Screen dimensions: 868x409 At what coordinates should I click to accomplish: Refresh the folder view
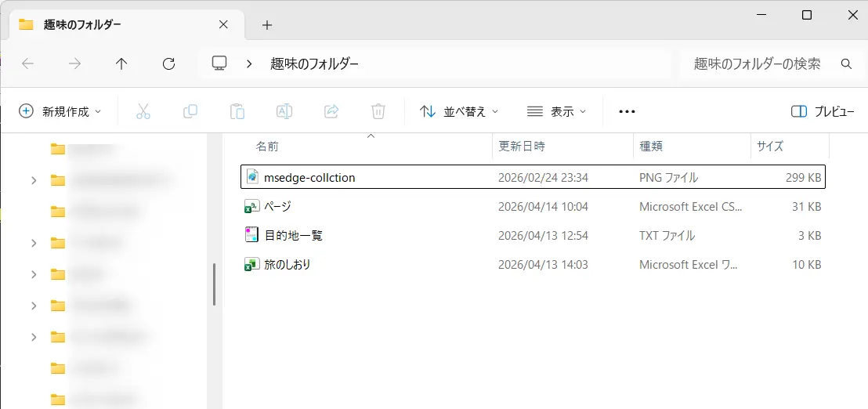pyautogui.click(x=168, y=64)
